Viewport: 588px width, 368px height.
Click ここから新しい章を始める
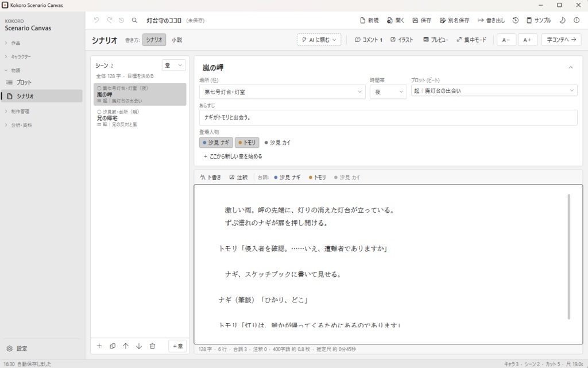(233, 156)
